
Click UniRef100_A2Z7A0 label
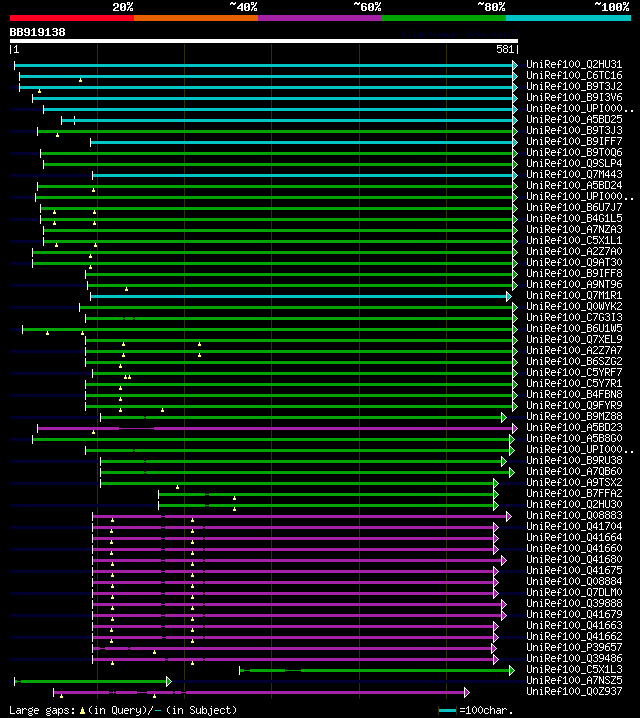tap(574, 251)
